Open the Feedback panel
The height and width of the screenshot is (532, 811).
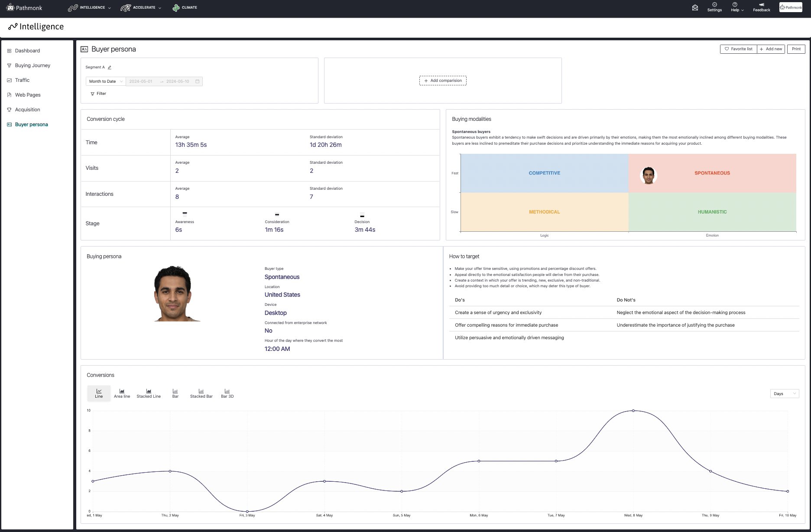pyautogui.click(x=761, y=7)
